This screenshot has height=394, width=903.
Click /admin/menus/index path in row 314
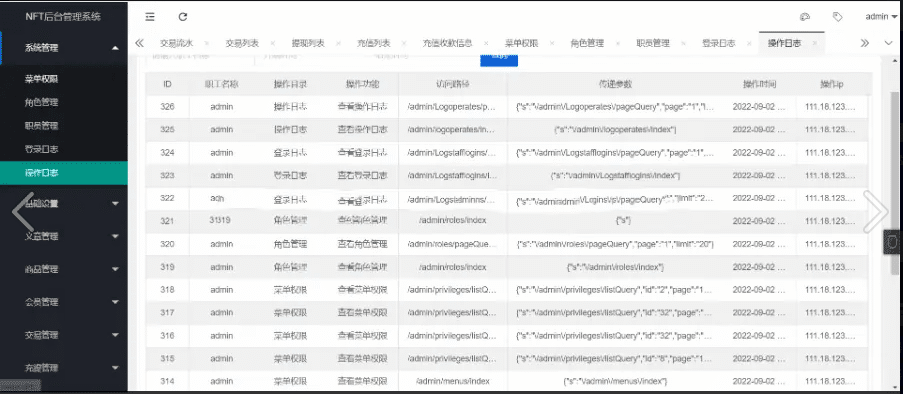pyautogui.click(x=452, y=381)
